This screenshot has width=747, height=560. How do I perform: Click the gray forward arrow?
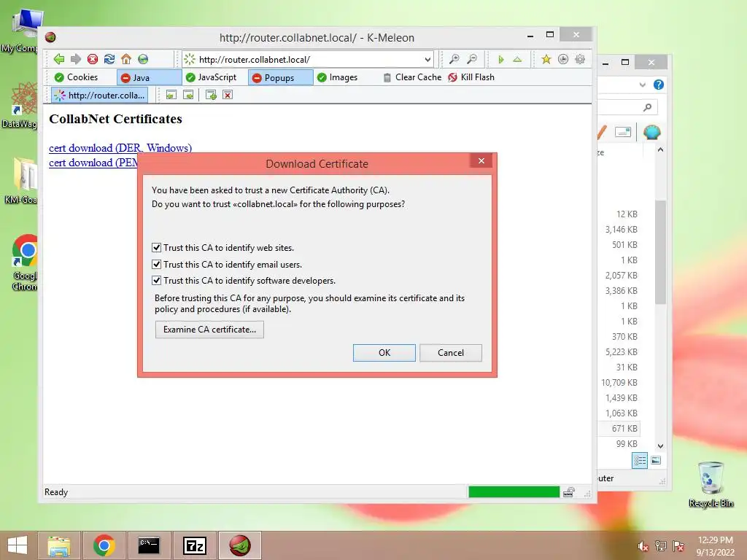76,59
